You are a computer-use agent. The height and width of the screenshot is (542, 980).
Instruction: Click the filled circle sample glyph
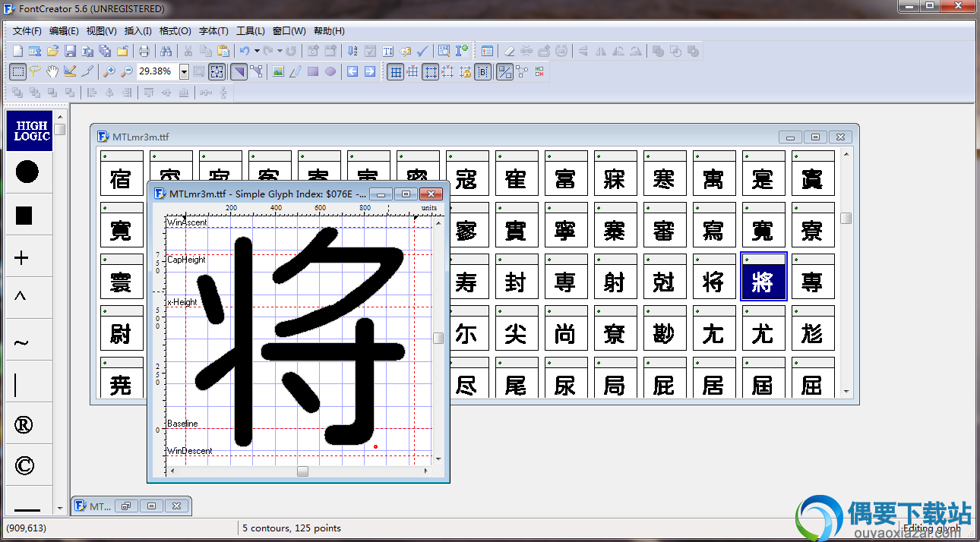click(x=27, y=172)
